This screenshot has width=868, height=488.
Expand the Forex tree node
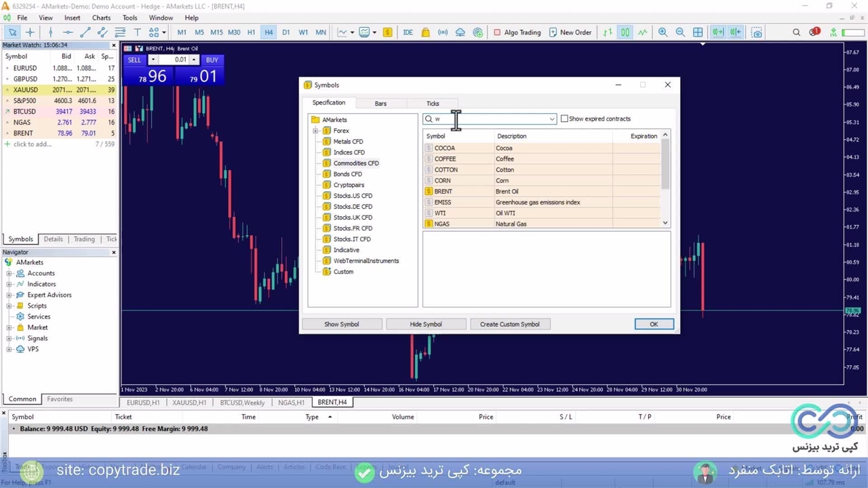[315, 131]
